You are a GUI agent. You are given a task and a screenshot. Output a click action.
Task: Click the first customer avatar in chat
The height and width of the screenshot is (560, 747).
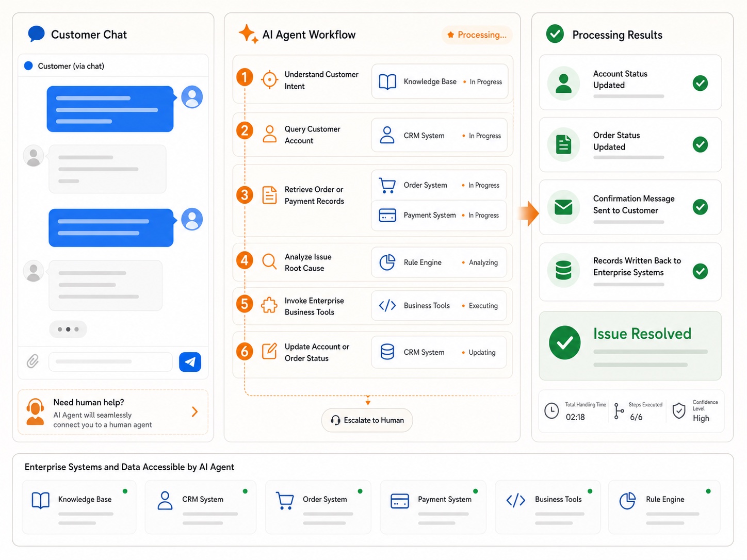(192, 97)
